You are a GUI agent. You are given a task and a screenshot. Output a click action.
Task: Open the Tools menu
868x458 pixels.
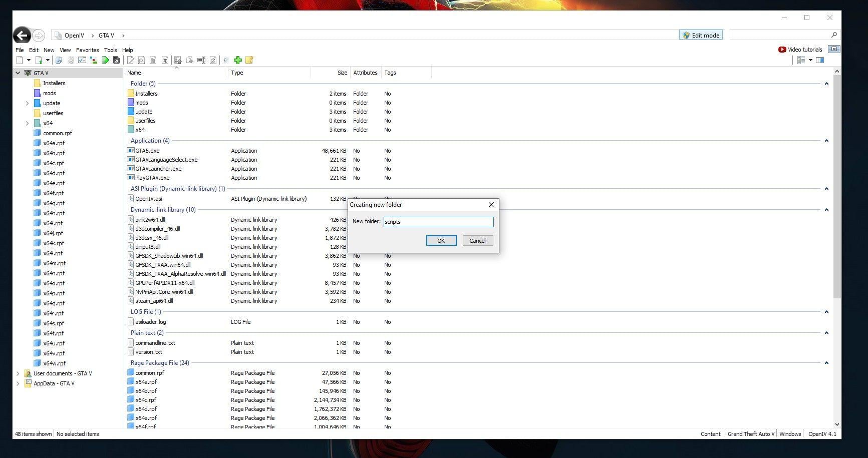[110, 50]
